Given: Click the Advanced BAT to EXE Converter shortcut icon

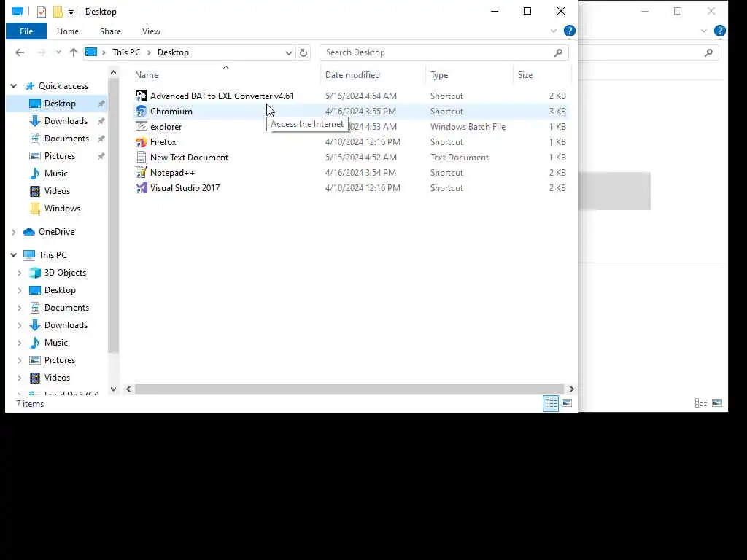Looking at the screenshot, I should point(141,96).
